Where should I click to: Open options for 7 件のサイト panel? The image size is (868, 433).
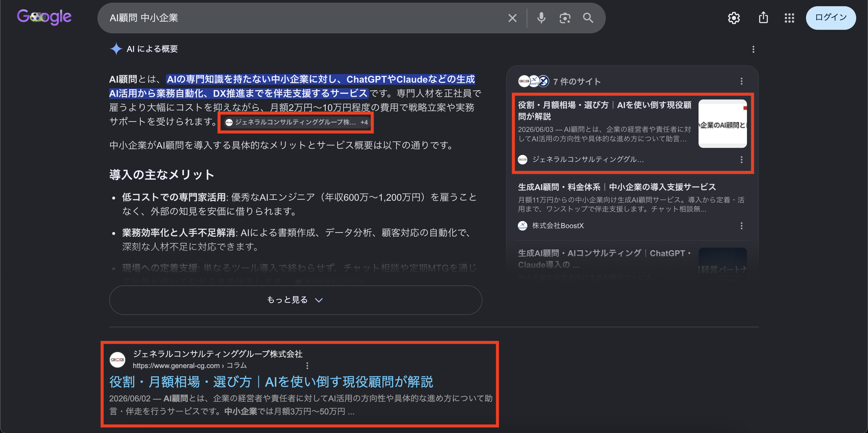point(741,81)
